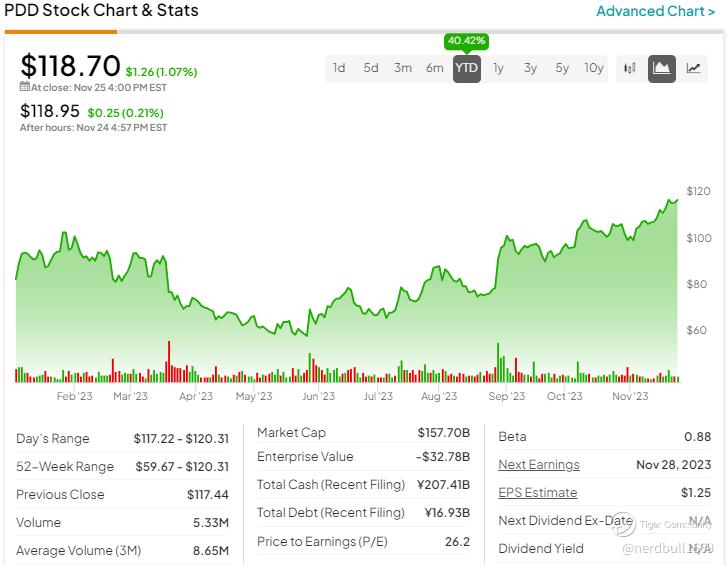Select the 3m time range
The height and width of the screenshot is (565, 727).
(402, 68)
